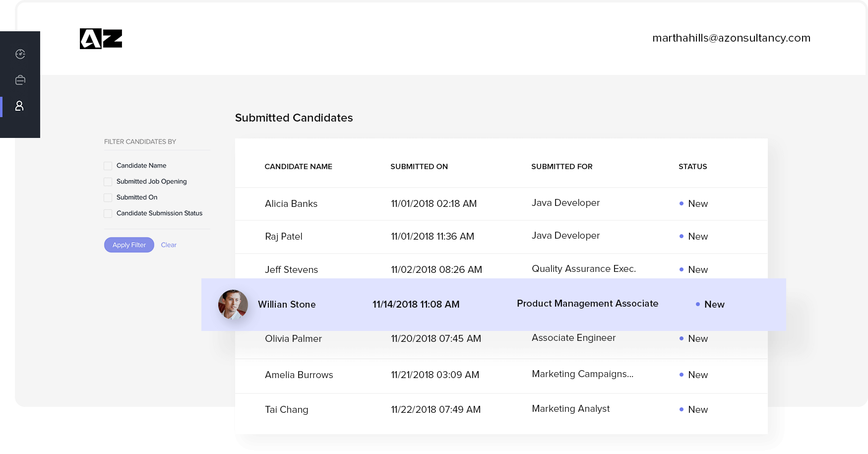868x454 pixels.
Task: Open the briefcase jobs icon in sidebar
Action: pyautogui.click(x=20, y=80)
